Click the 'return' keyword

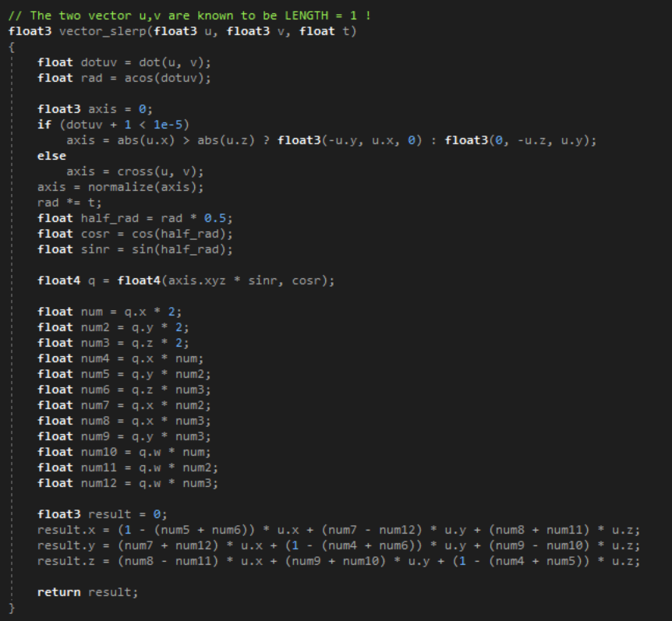click(x=58, y=592)
